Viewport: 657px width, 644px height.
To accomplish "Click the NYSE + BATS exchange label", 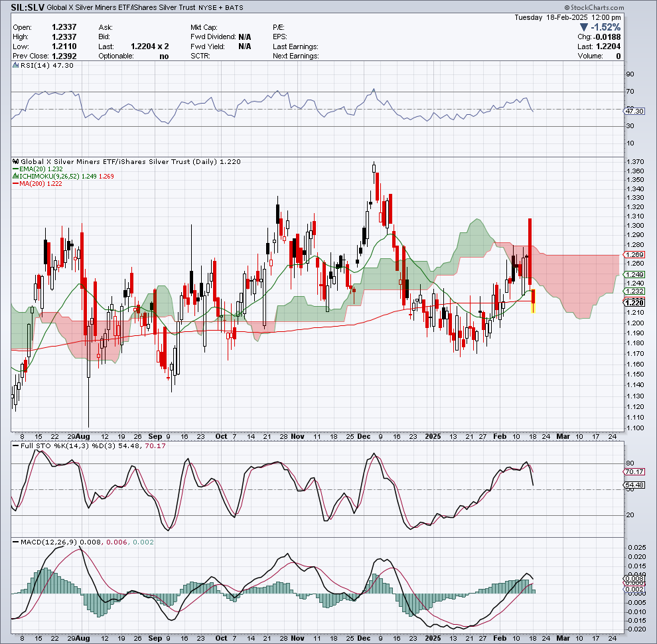I will [221, 7].
